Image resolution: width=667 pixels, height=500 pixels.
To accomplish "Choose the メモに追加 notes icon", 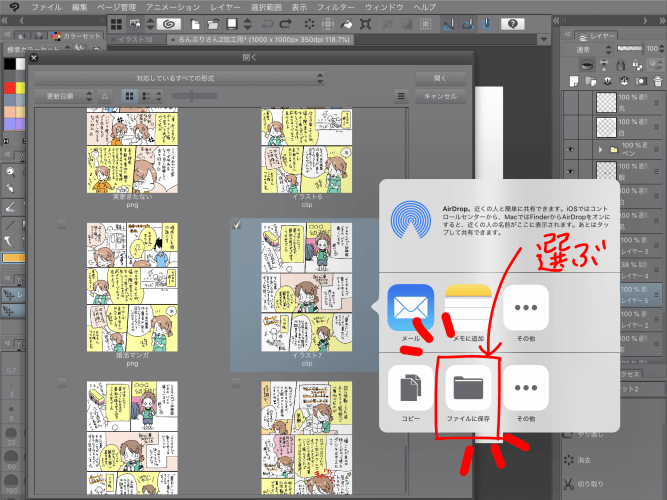I will point(468,308).
